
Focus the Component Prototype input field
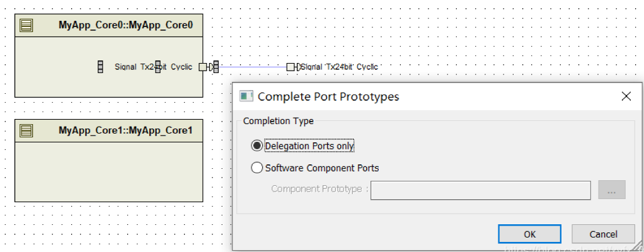click(x=481, y=190)
